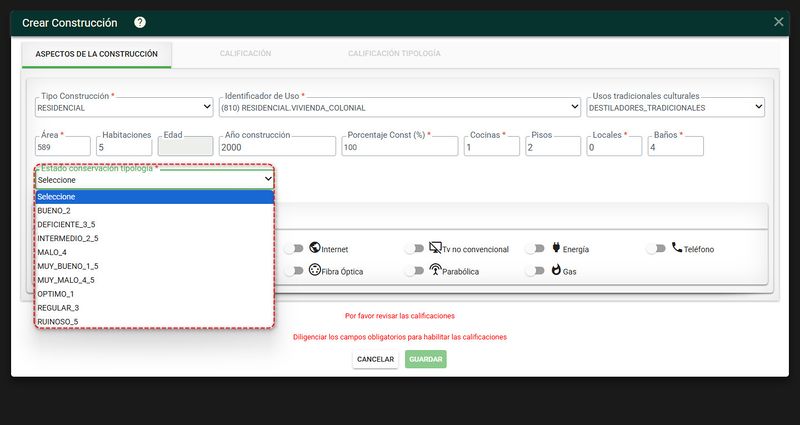The height and width of the screenshot is (425, 800).
Task: Click the Fibra Óptica icon
Action: (x=315, y=270)
